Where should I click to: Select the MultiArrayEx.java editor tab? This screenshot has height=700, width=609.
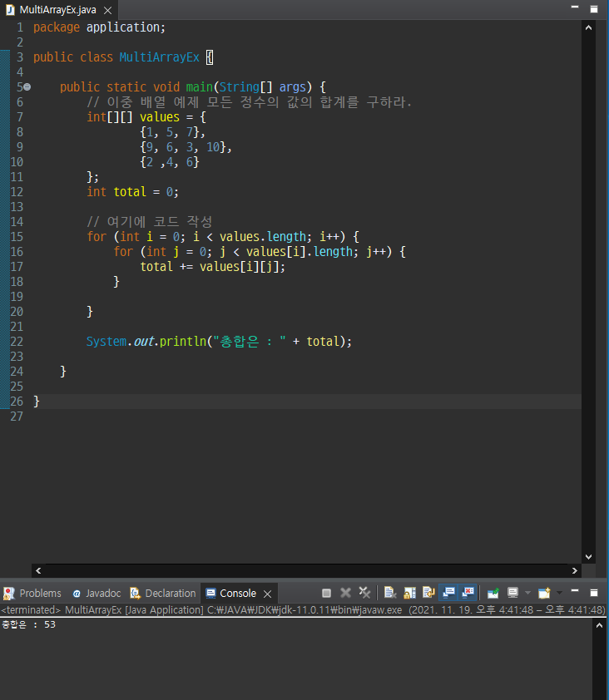pyautogui.click(x=57, y=10)
